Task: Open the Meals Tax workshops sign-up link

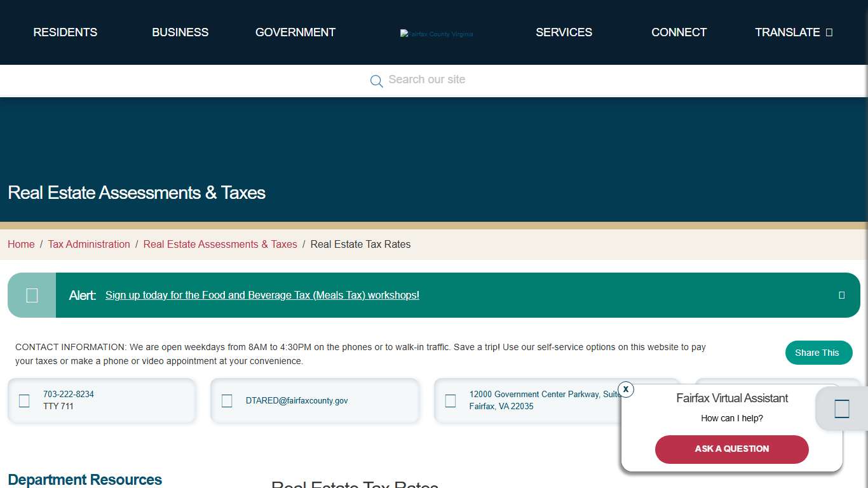Action: click(262, 295)
